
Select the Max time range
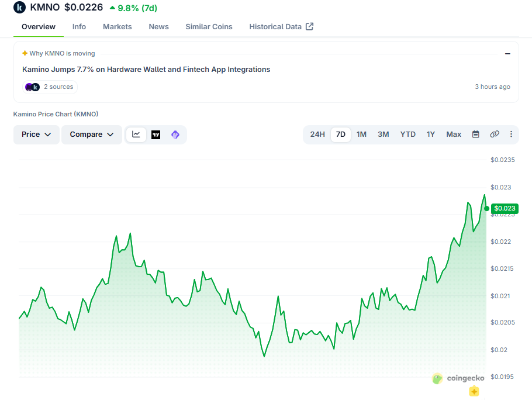click(454, 135)
